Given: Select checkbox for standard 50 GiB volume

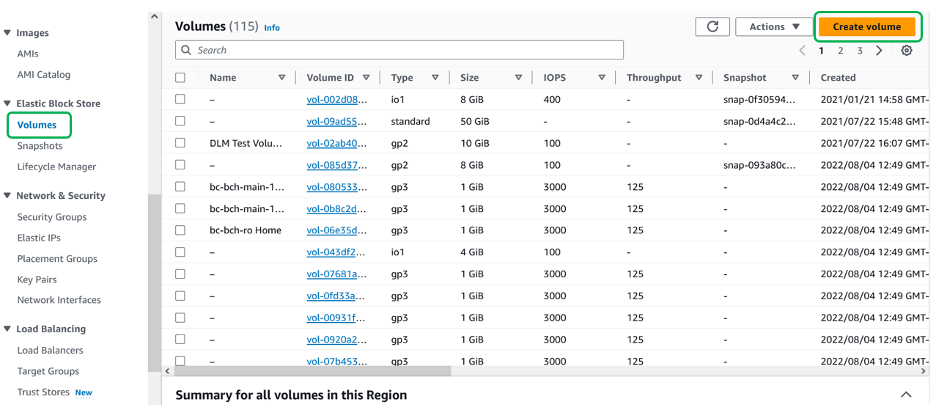Looking at the screenshot, I should point(180,121).
